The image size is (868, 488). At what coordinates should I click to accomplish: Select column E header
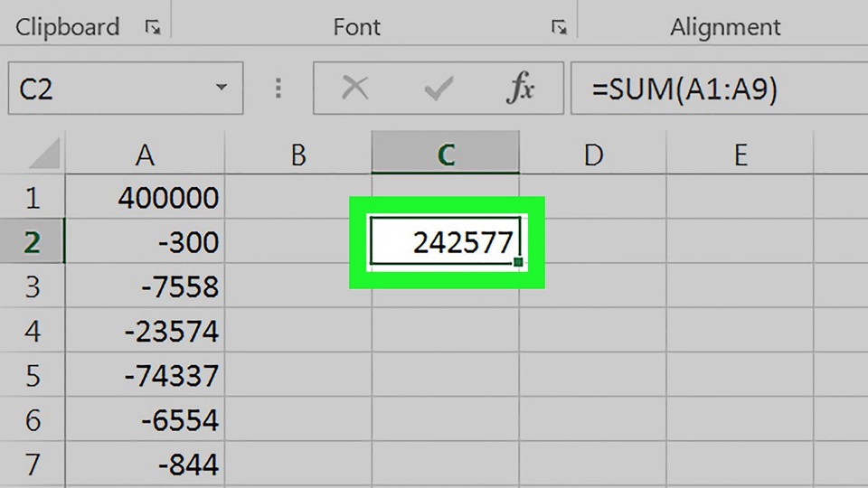point(740,155)
